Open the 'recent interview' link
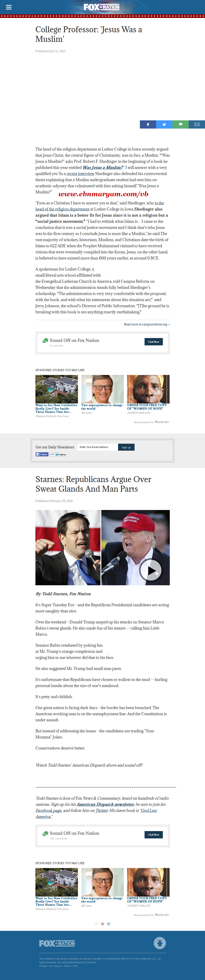This screenshot has height=980, width=205. pos(80,173)
